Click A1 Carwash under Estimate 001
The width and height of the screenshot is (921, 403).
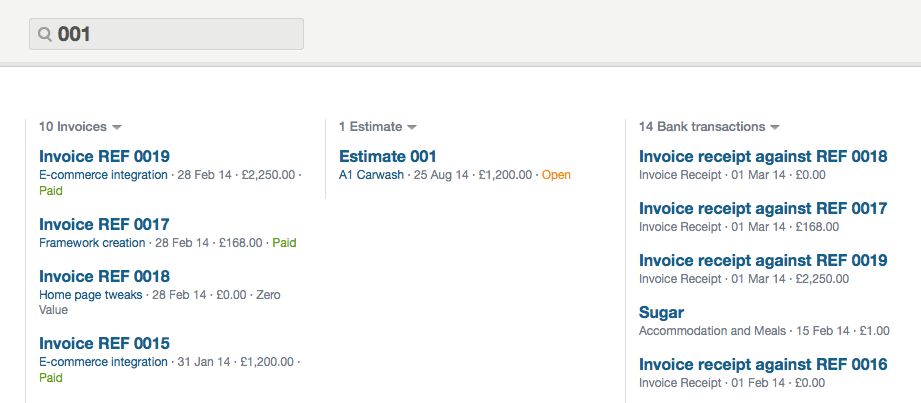coord(371,175)
